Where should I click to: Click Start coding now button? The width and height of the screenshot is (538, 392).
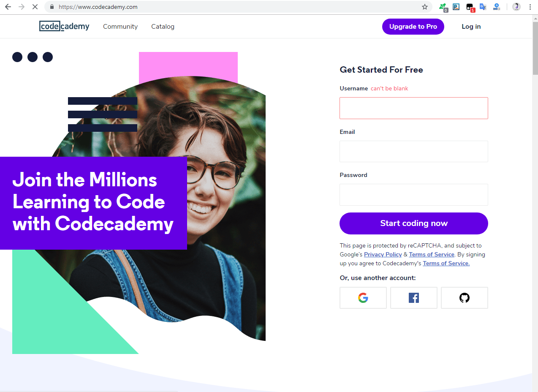[x=414, y=223]
